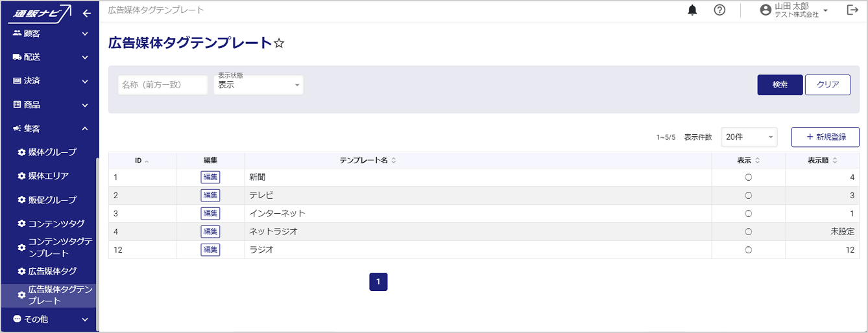
Task: Collapse sidebar with the back arrow icon
Action: [87, 13]
